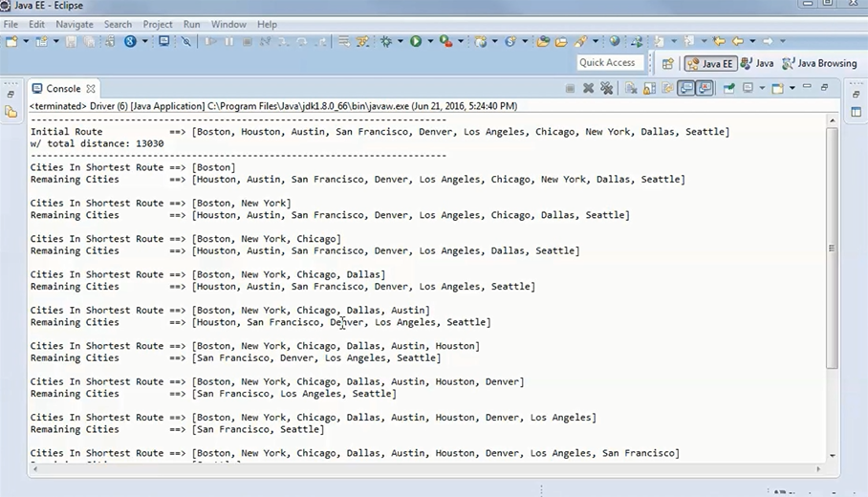The width and height of the screenshot is (868, 497).
Task: Expand the Back history dropdown arrow
Action: pos(752,41)
